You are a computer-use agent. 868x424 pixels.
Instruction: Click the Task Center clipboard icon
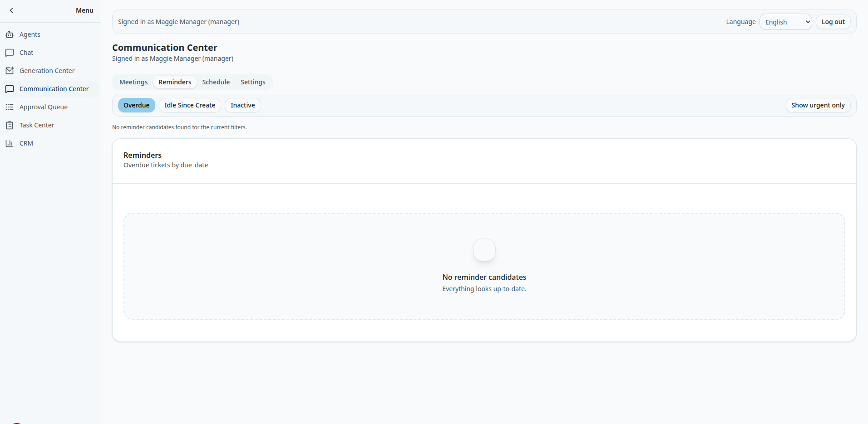tap(10, 125)
